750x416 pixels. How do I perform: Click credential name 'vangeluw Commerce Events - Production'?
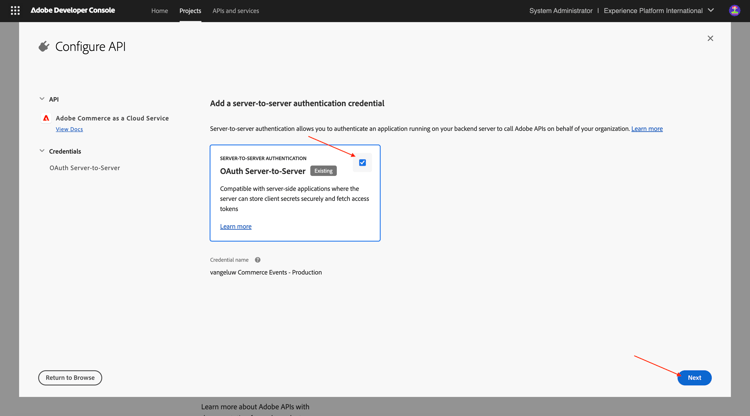tap(266, 272)
